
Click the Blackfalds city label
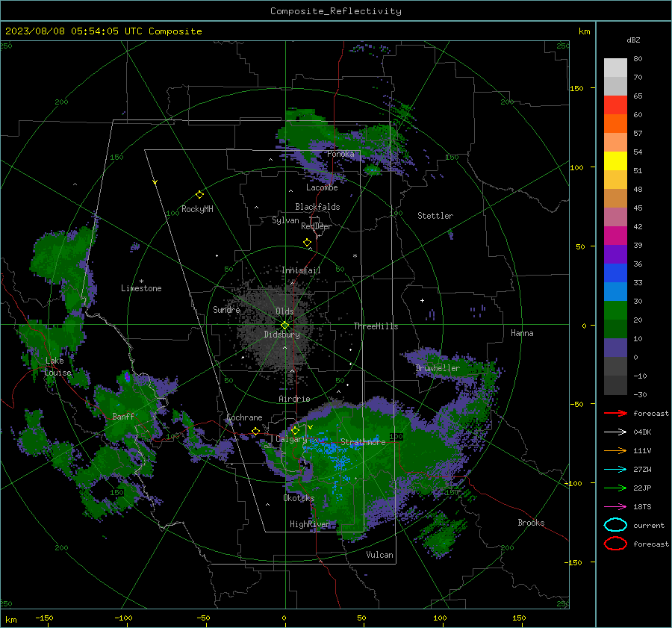click(317, 207)
